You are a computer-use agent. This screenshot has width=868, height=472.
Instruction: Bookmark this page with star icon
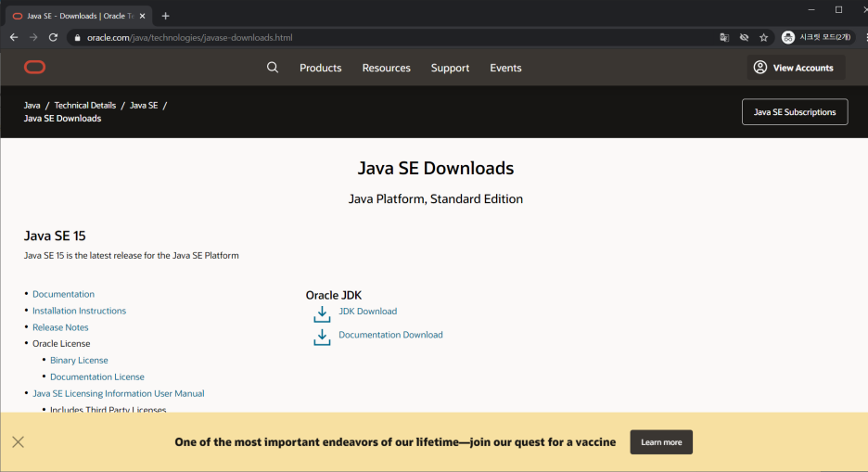[764, 38]
